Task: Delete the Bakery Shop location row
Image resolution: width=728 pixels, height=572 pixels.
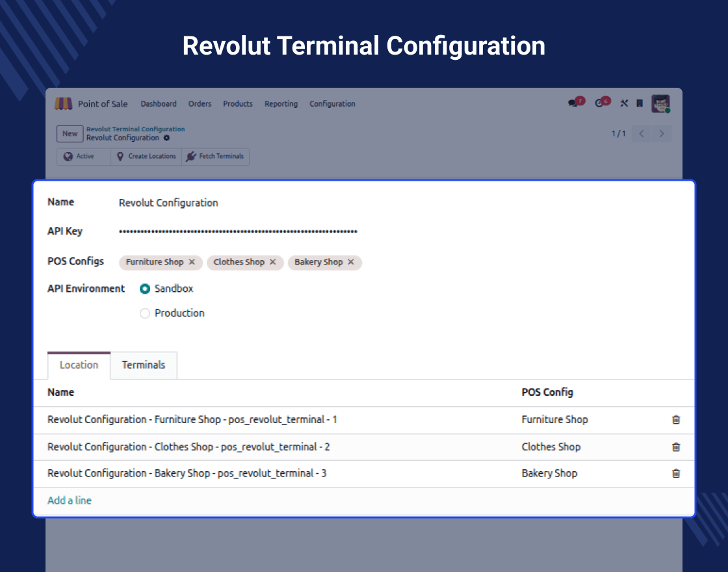Action: pos(676,474)
